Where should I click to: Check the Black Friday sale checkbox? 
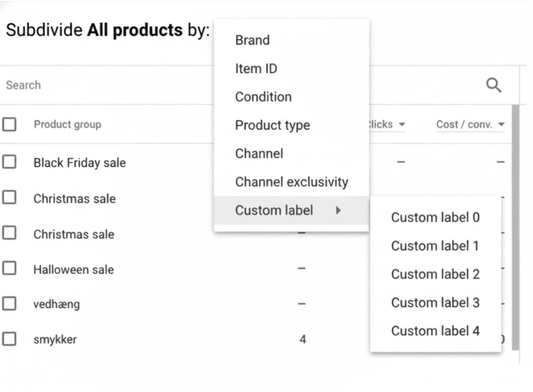10,163
